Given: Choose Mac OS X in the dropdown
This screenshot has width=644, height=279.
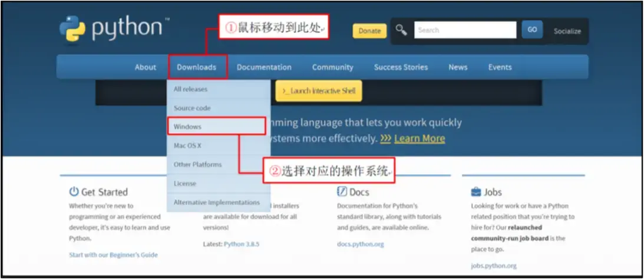Looking at the screenshot, I should tap(219, 145).
